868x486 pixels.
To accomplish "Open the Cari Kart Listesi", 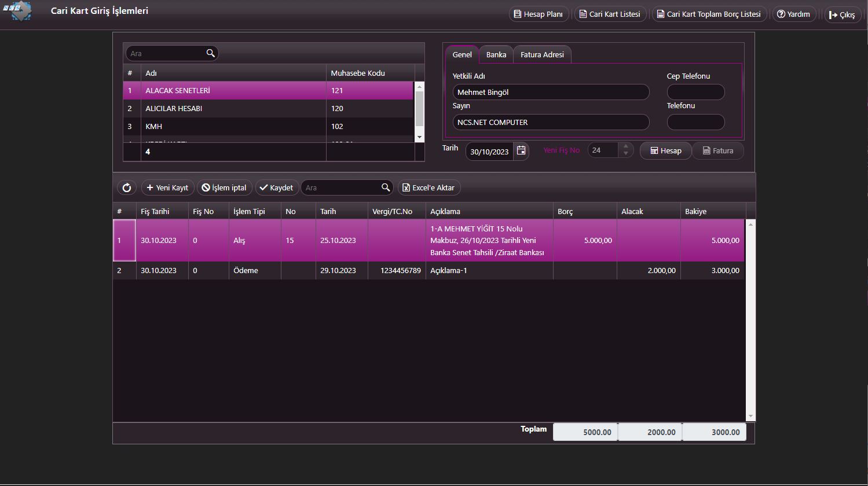I will [610, 14].
